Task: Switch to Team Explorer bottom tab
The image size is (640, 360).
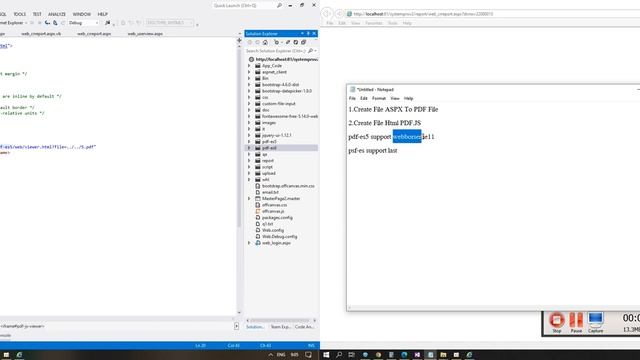Action: point(280,327)
